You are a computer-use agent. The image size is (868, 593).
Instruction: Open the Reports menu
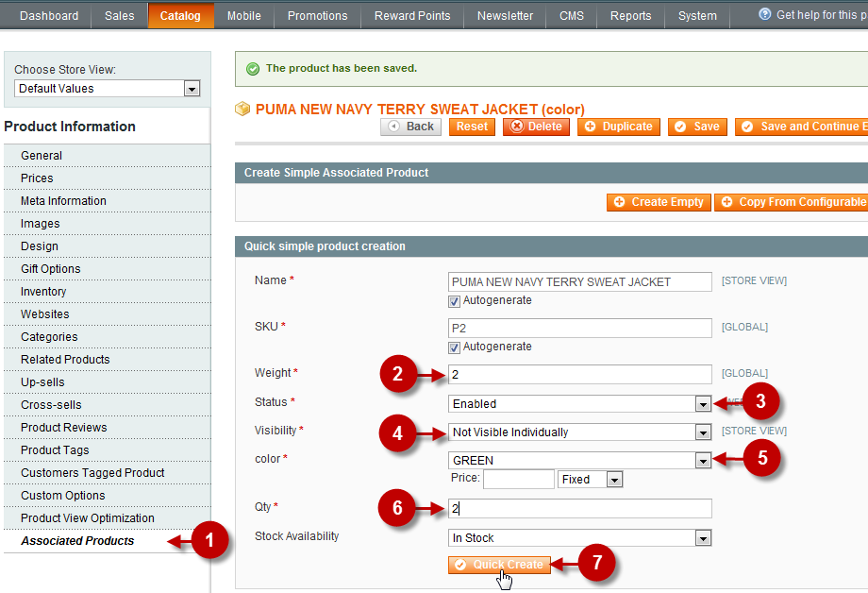click(x=631, y=15)
